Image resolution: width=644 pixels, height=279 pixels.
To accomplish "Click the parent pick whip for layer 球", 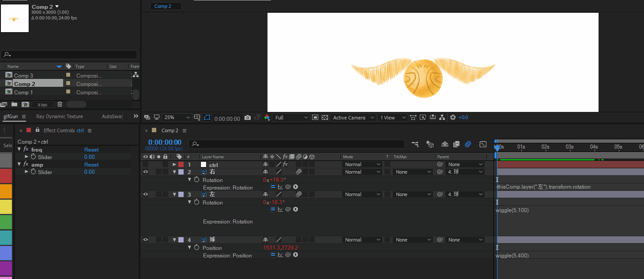I will 440,240.
